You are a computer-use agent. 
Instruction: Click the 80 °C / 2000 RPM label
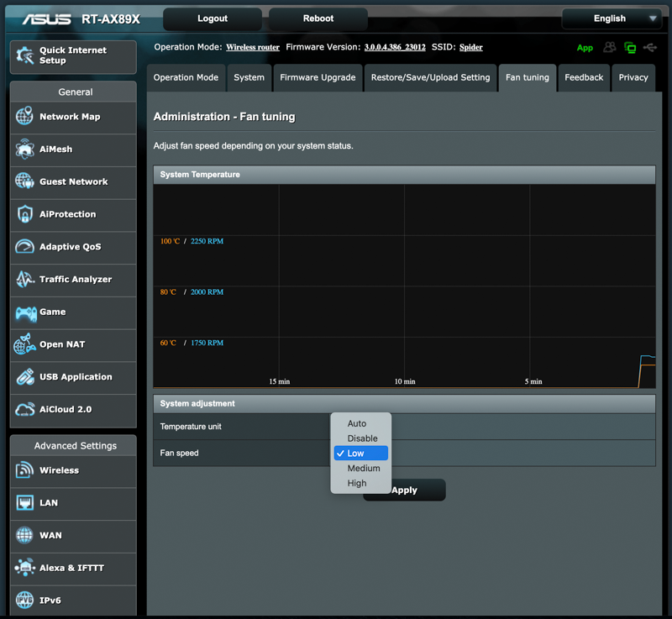pyautogui.click(x=192, y=292)
